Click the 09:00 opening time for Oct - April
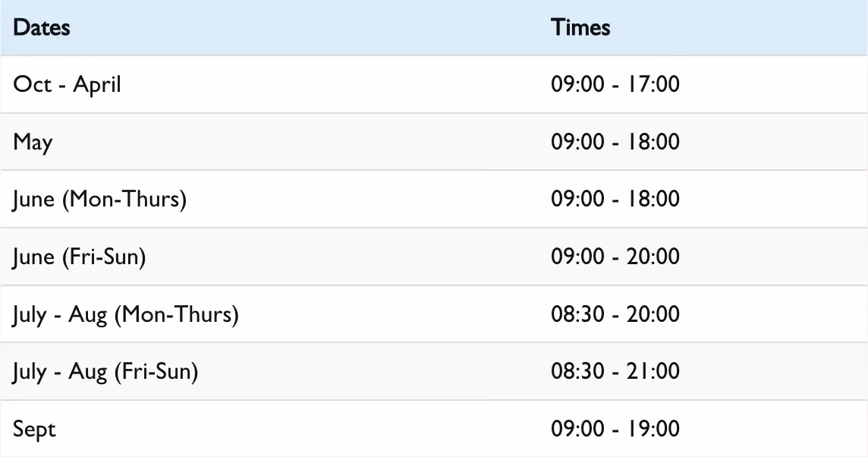 click(x=577, y=84)
